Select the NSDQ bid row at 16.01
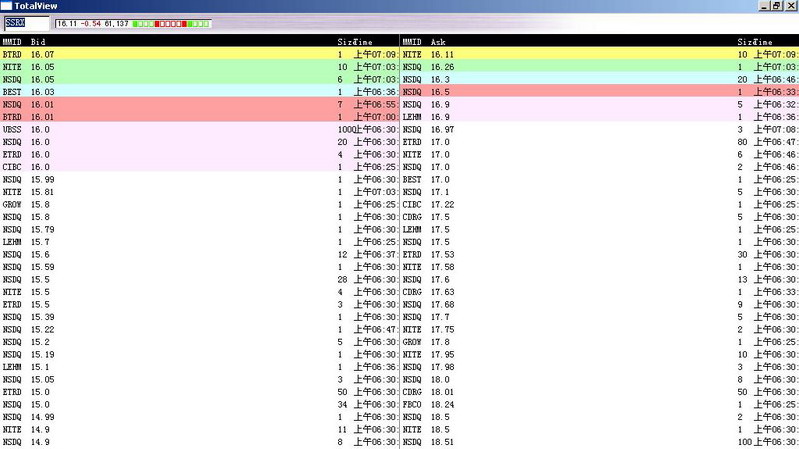Image resolution: width=799 pixels, height=449 pixels. [200, 104]
